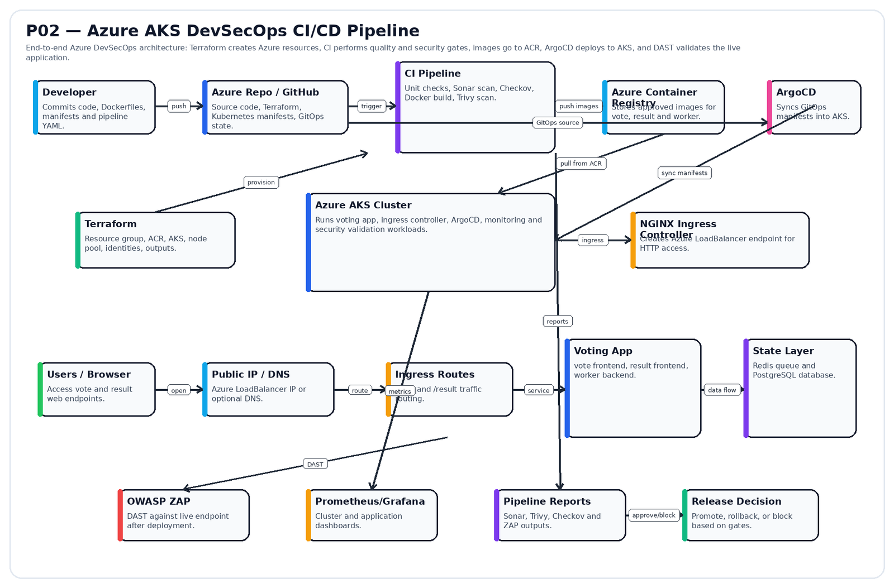Click 'Sonar, Trivy, Checkov and ZAP outputs.' text
Image resolution: width=894 pixels, height=588 pixels.
552,520
